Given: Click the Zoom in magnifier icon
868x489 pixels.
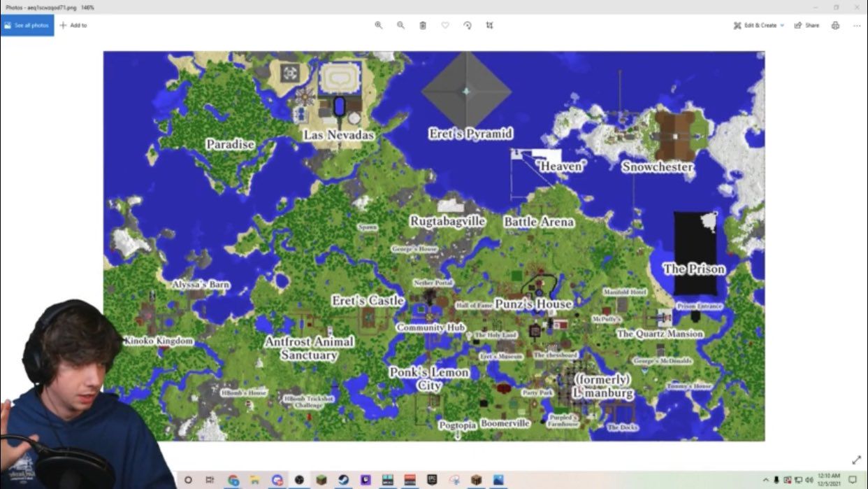Looking at the screenshot, I should coord(378,25).
